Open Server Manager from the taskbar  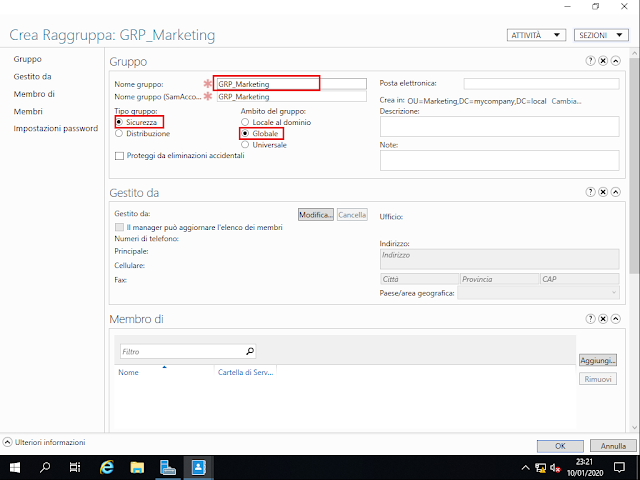tap(168, 467)
